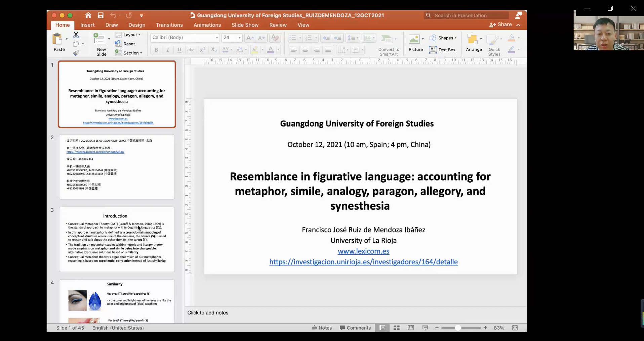Toggle Normal view button in status bar
Viewport: 644px width, 341px height.
coord(383,328)
